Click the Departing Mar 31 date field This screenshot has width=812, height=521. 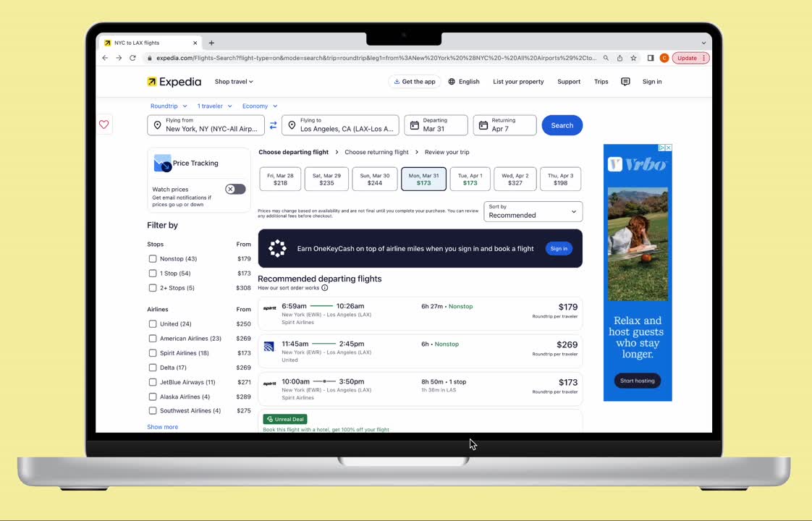[436, 125]
